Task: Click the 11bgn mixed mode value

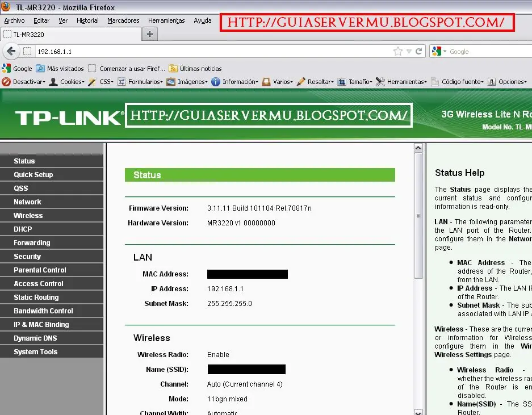Action: [227, 399]
